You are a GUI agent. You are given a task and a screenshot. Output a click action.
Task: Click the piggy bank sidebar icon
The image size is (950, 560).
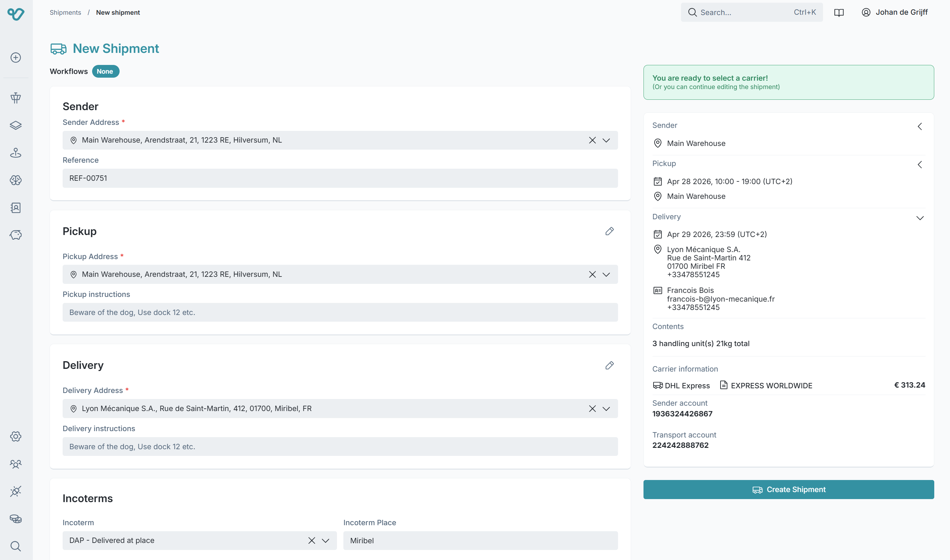pos(15,235)
